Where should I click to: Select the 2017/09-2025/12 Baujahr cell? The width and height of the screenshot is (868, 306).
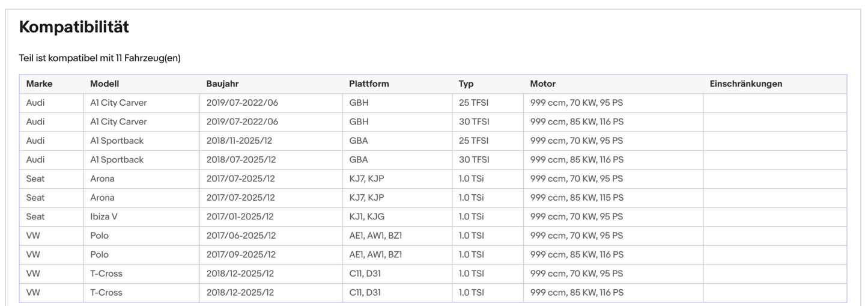click(241, 255)
